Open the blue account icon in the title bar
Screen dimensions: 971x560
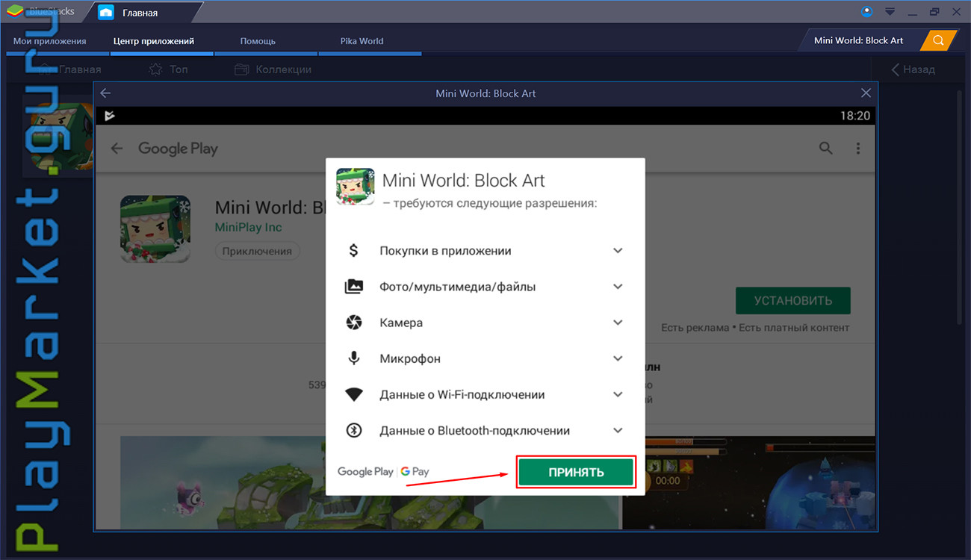click(866, 11)
